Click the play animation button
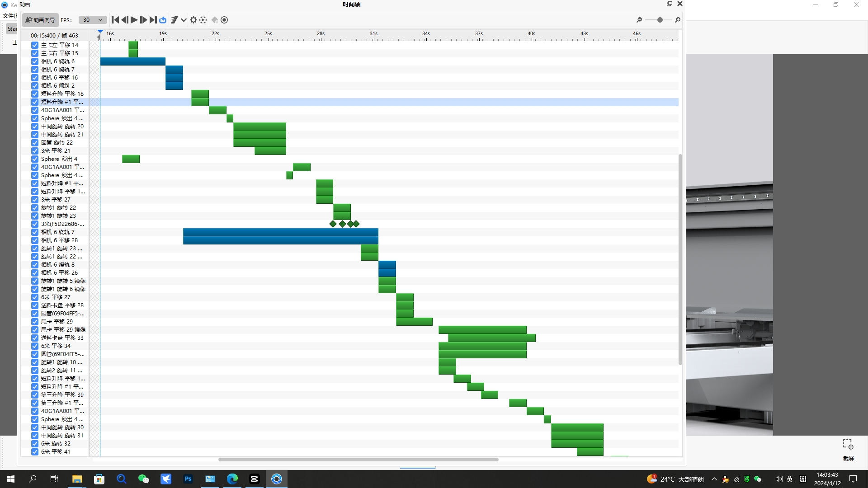 (x=134, y=20)
